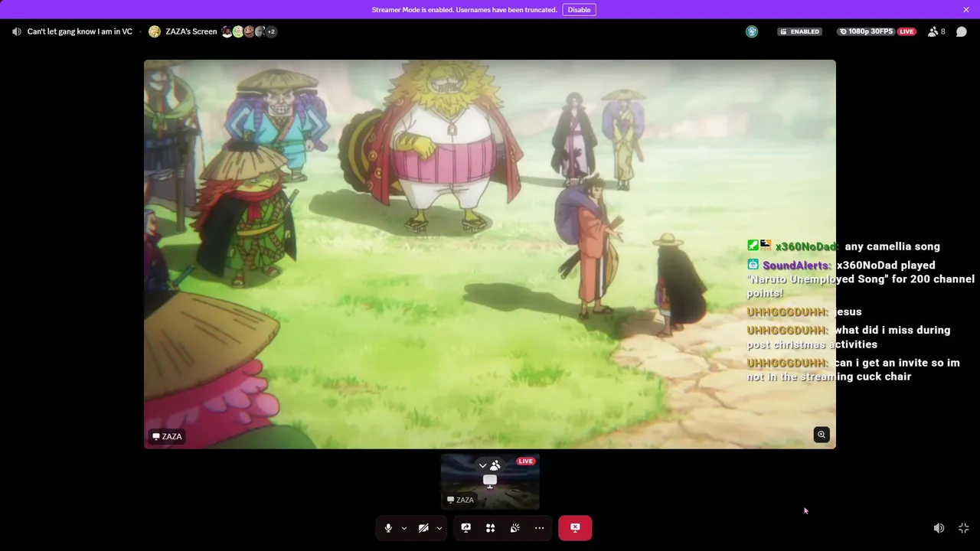The width and height of the screenshot is (980, 551).
Task: Click the Disable streamer mode button
Action: [x=579, y=10]
